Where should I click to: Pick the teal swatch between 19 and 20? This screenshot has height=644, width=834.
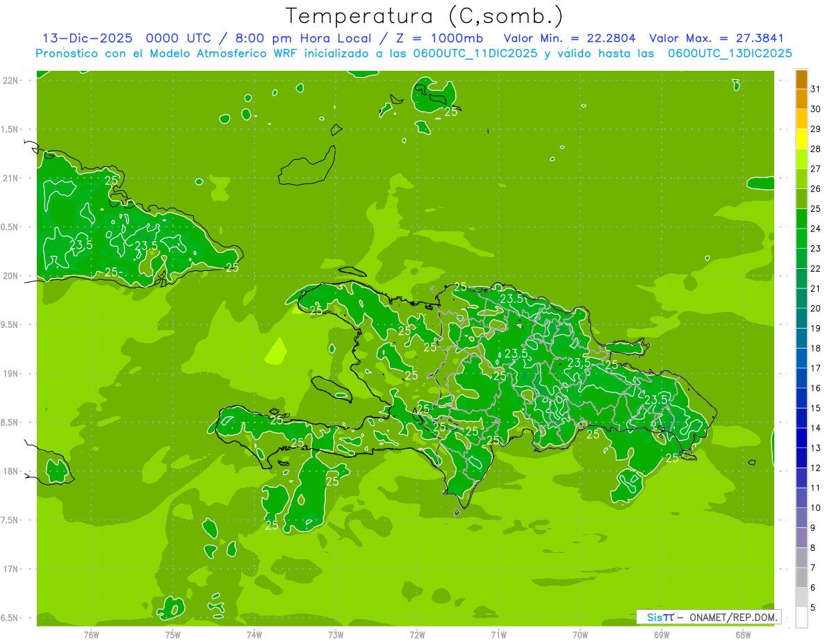pyautogui.click(x=801, y=318)
